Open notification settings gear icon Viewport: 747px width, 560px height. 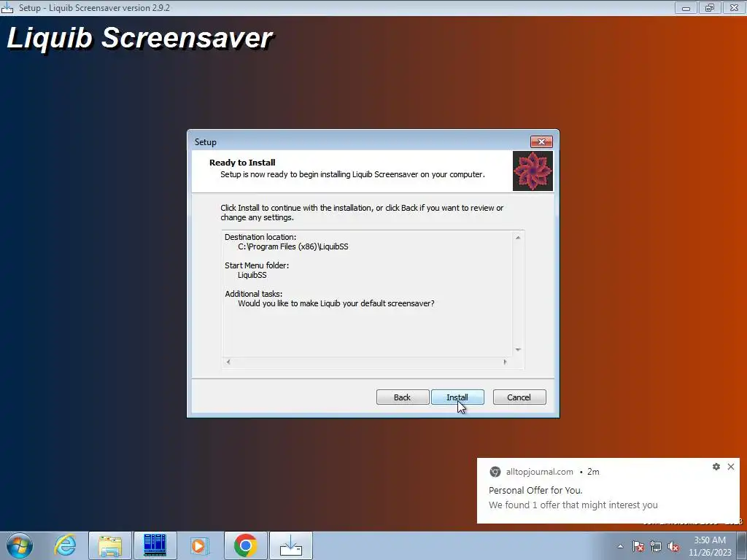[716, 467]
